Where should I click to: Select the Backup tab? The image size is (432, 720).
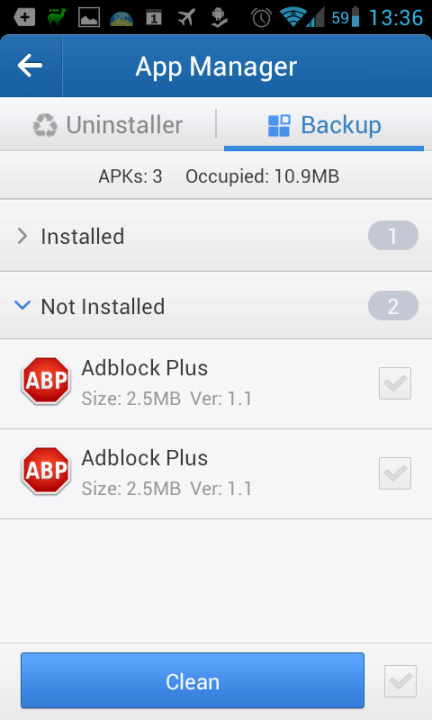(x=324, y=125)
